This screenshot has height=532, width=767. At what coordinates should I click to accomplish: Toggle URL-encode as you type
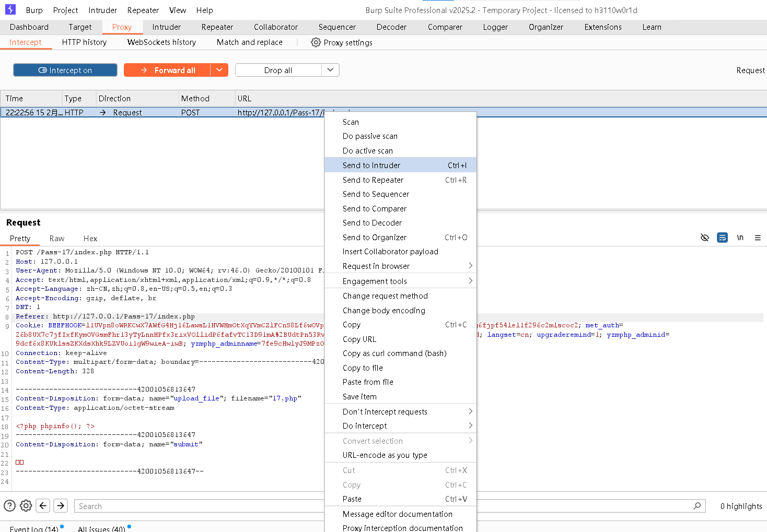[x=400, y=455]
